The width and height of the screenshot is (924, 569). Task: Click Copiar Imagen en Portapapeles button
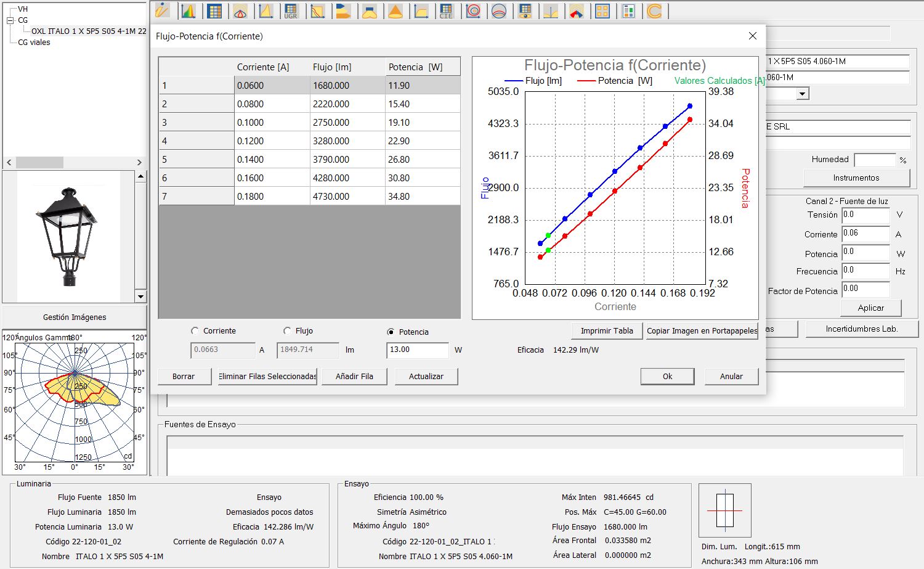702,331
